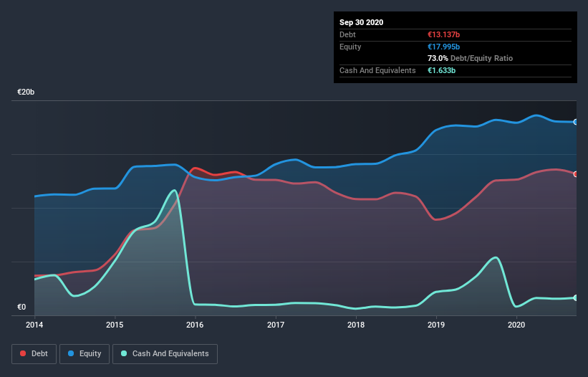
Task: Select the 2019 x-axis label
Action: [436, 325]
